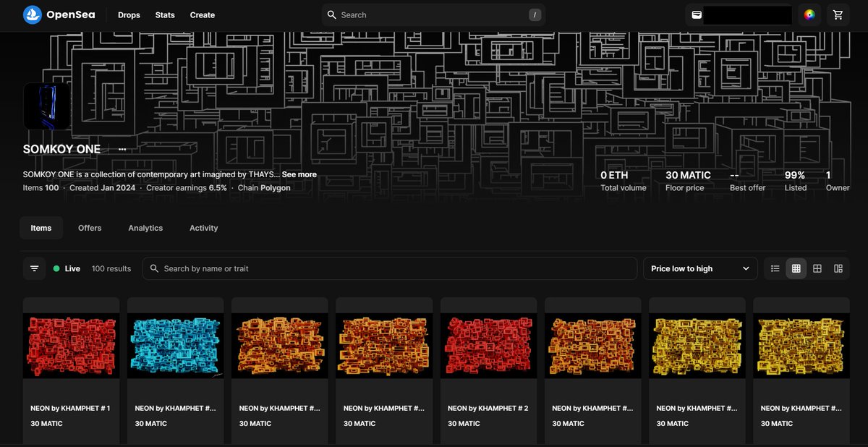This screenshot has width=868, height=447.
Task: Open the colorful profile avatar menu
Action: tap(809, 14)
